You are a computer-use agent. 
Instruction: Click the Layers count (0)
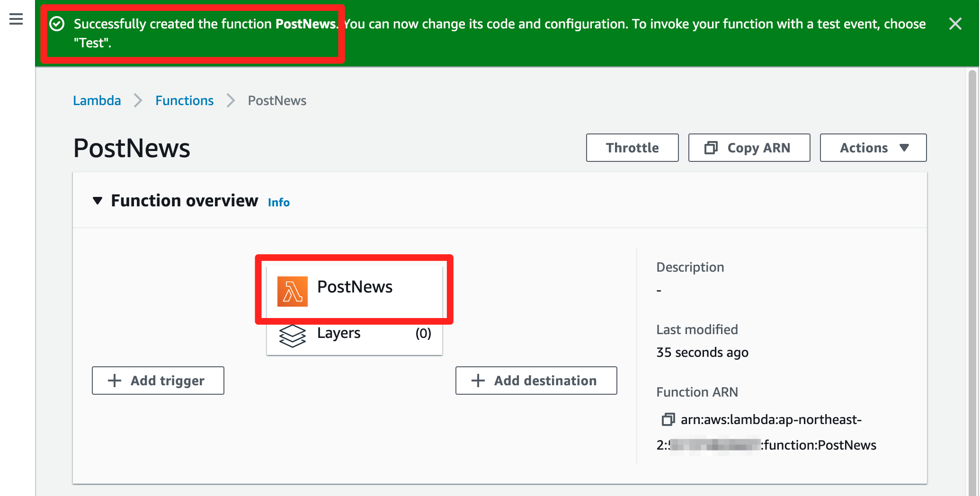pos(423,334)
